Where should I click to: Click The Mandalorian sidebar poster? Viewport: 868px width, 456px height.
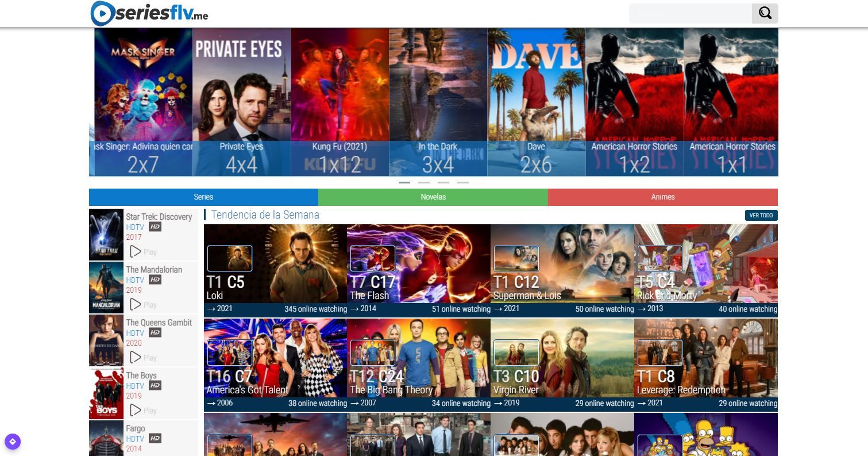tap(106, 288)
